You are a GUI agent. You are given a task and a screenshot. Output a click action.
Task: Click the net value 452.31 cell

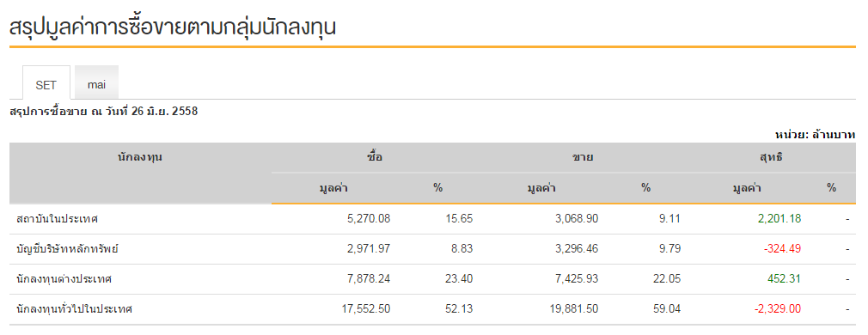pyautogui.click(x=785, y=278)
